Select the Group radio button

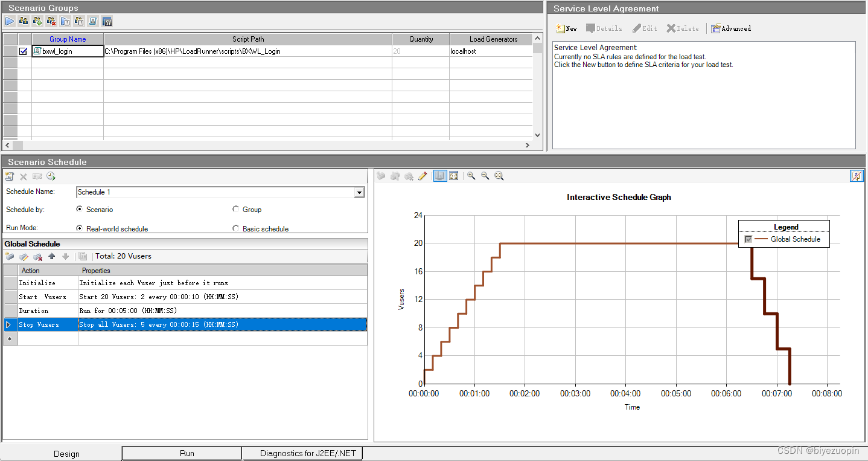[x=236, y=209]
